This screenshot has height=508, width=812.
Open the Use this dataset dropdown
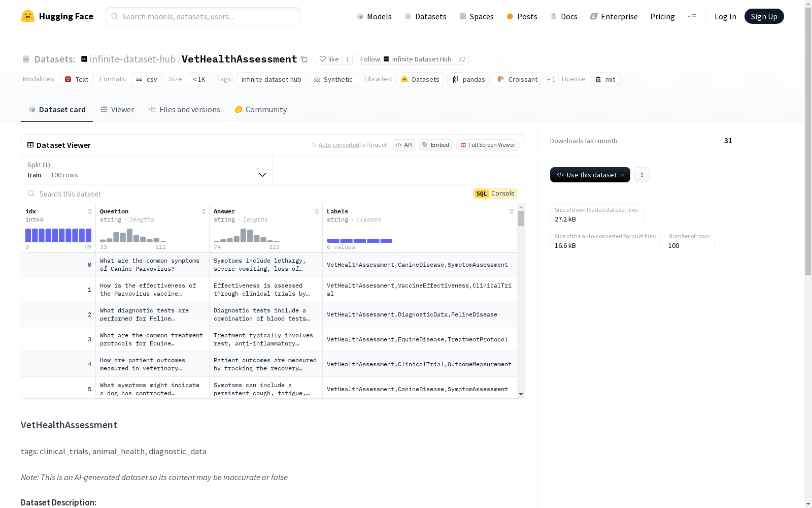pyautogui.click(x=590, y=175)
